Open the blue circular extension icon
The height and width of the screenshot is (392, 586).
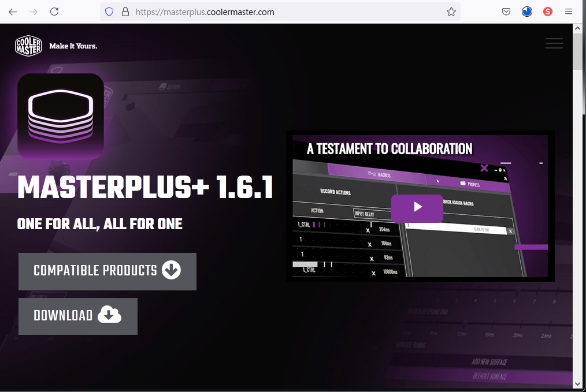tap(527, 12)
